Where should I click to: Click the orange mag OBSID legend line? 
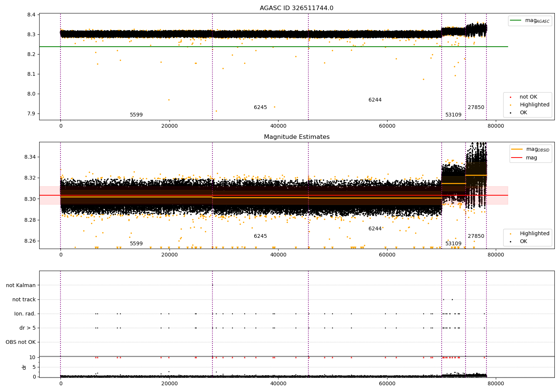click(517, 149)
